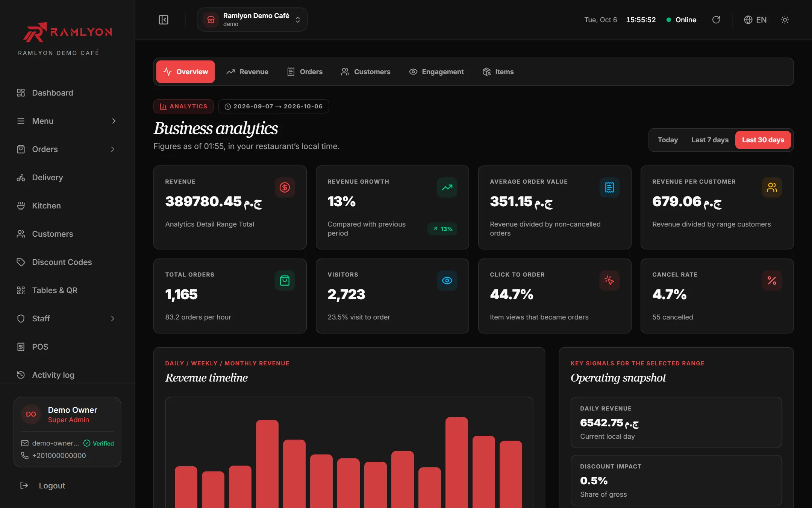Screen dimensions: 812x508
Task: Toggle light theme sun icon
Action: click(785, 20)
